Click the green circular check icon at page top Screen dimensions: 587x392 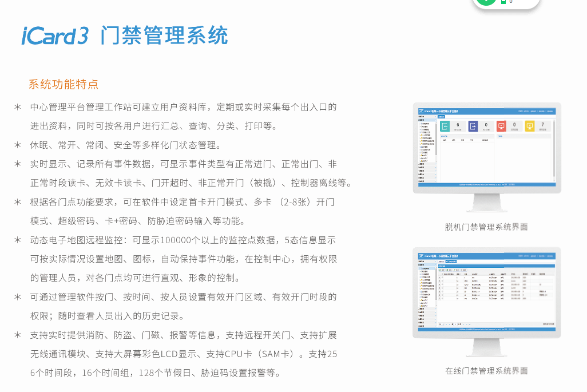485,1
